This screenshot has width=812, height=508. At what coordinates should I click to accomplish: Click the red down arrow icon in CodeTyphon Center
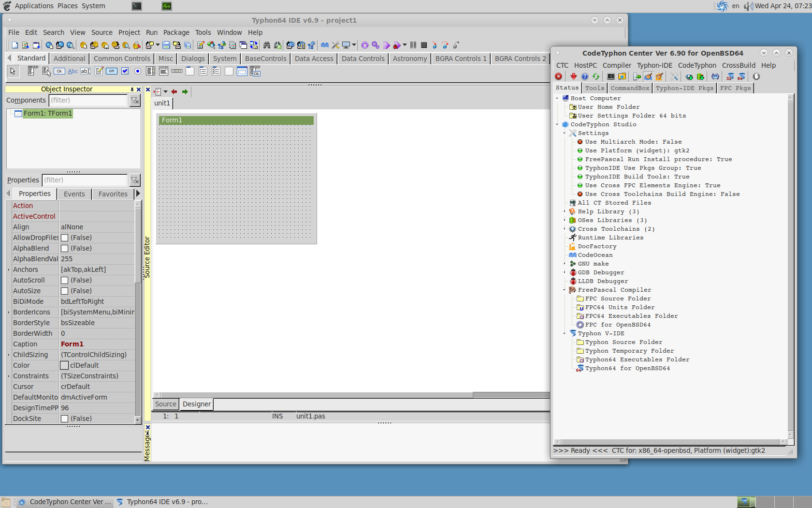574,76
